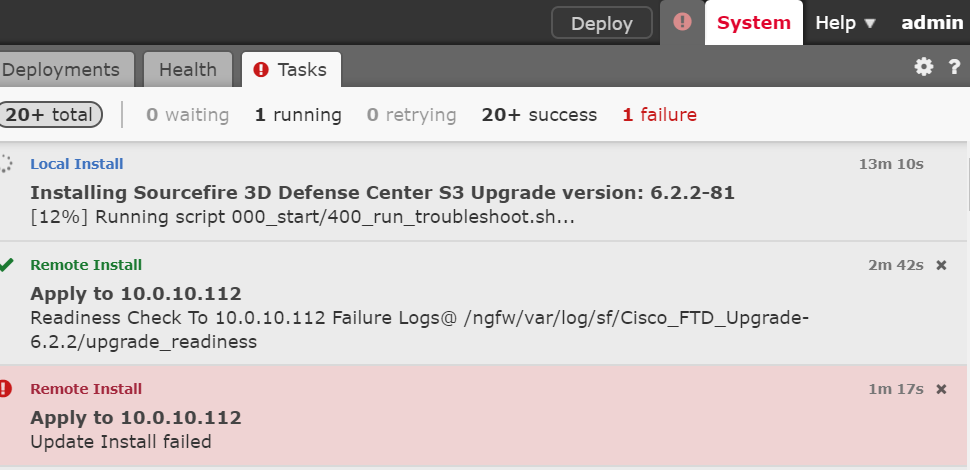Switch to the Health tab

[x=188, y=69]
